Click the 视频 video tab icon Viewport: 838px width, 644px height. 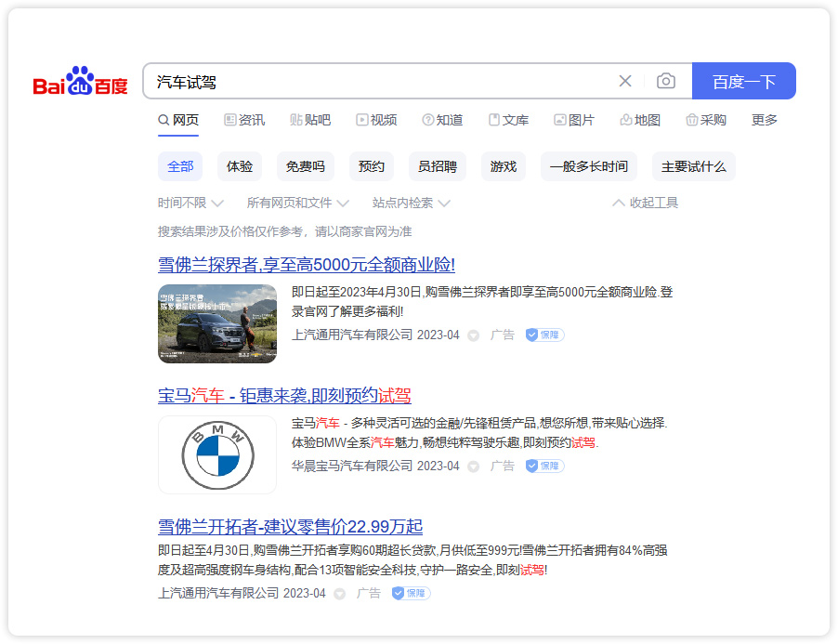362,120
